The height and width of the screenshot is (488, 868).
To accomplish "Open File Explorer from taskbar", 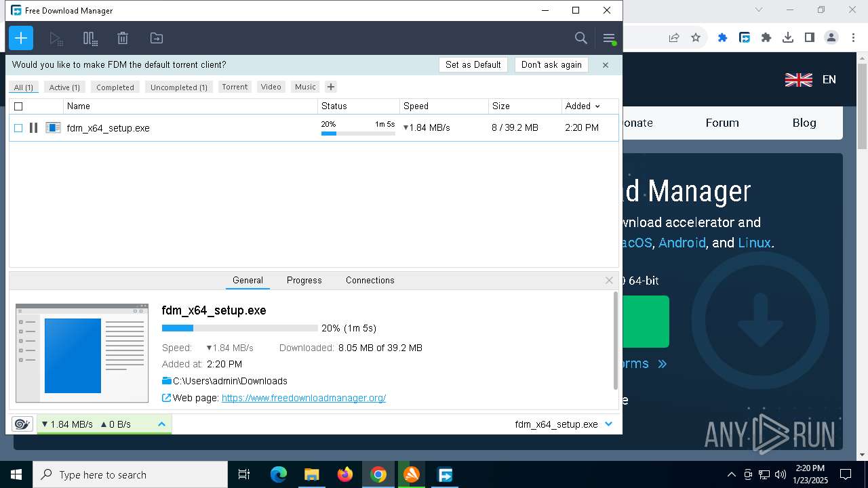I will (312, 474).
